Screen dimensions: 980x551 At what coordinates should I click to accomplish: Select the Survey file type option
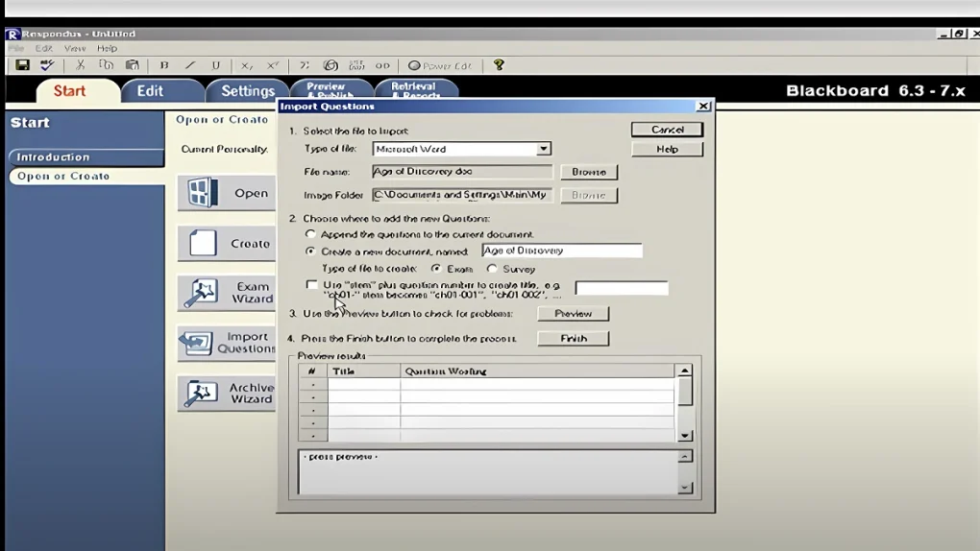[492, 269]
